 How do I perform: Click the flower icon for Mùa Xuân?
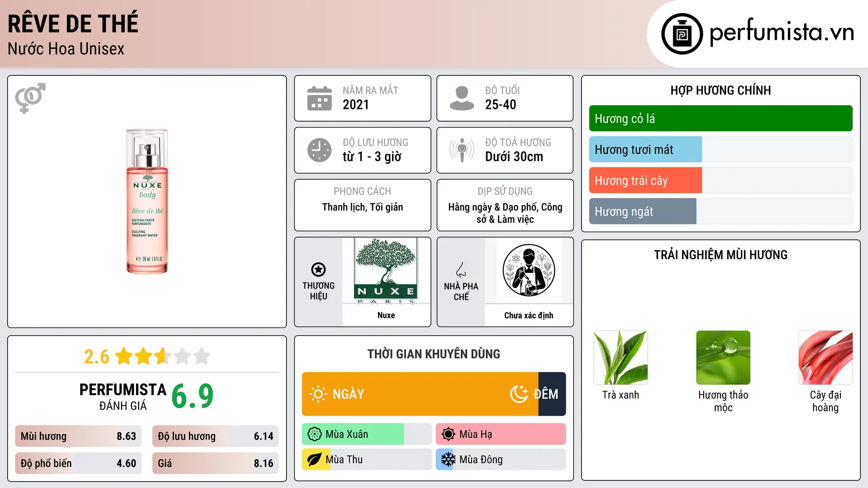pyautogui.click(x=314, y=434)
